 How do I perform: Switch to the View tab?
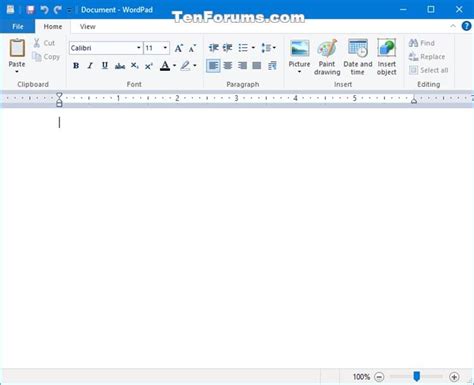pyautogui.click(x=88, y=27)
